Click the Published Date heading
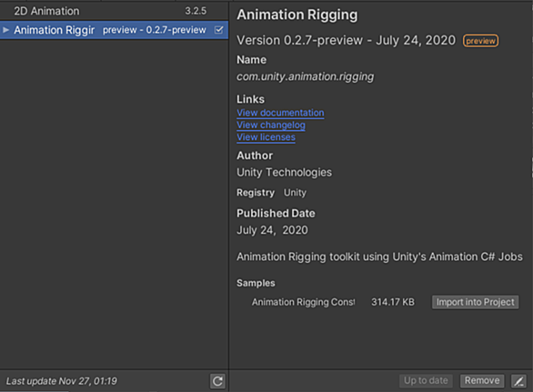The width and height of the screenshot is (533, 392). pos(276,213)
